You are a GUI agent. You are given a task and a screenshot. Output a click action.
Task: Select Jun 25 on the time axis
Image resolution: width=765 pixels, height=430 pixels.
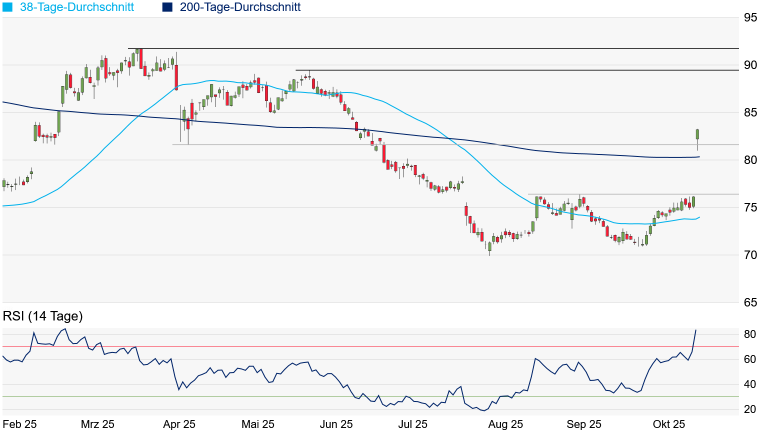(x=336, y=423)
